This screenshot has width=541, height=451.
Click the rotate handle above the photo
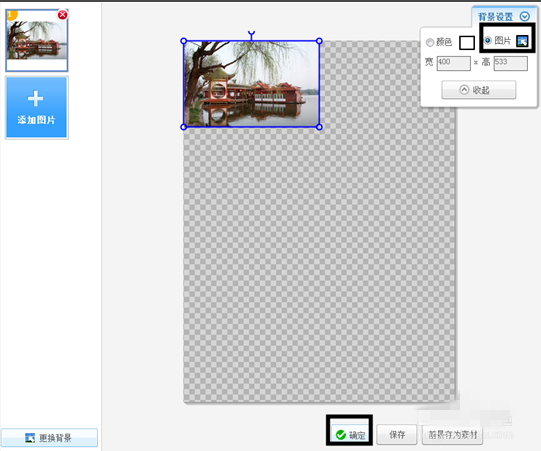click(252, 34)
